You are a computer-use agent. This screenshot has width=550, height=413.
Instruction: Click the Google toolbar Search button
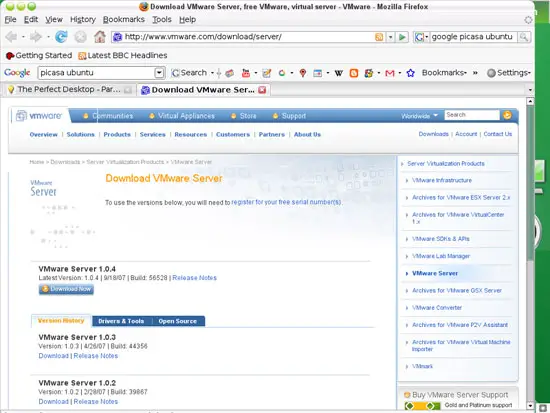coord(189,73)
